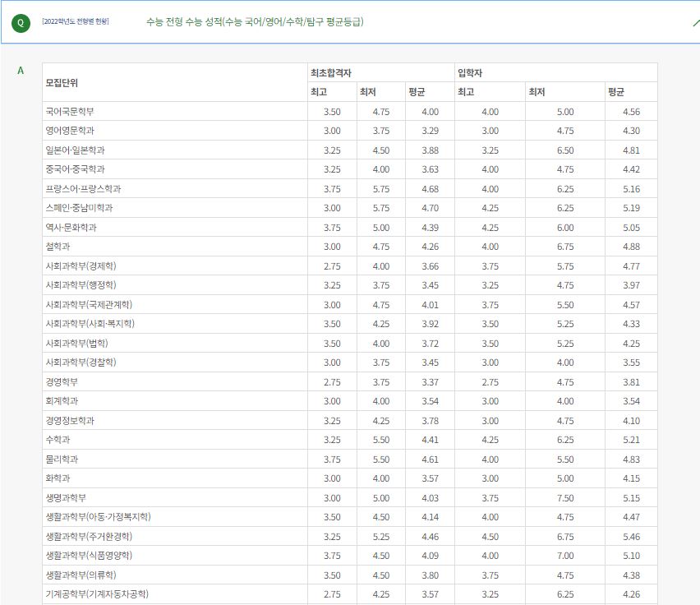Select the 기계공학부(기계자동차공학) row name
This screenshot has width=700, height=605.
(x=97, y=593)
